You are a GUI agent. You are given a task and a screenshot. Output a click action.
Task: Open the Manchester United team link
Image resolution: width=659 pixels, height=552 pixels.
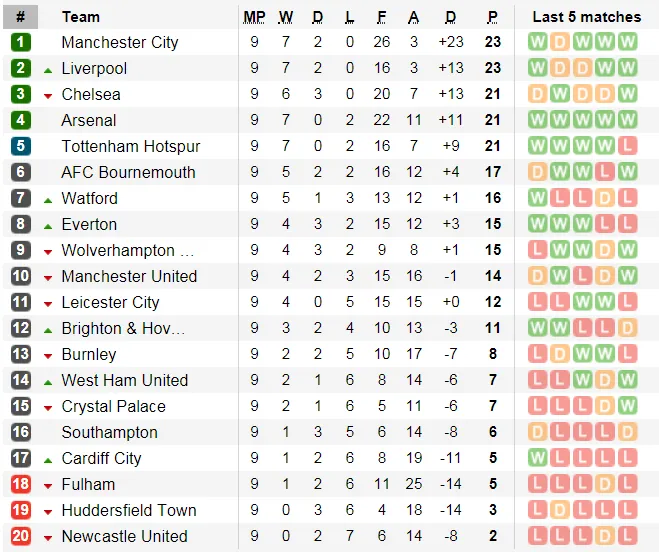pyautogui.click(x=129, y=276)
